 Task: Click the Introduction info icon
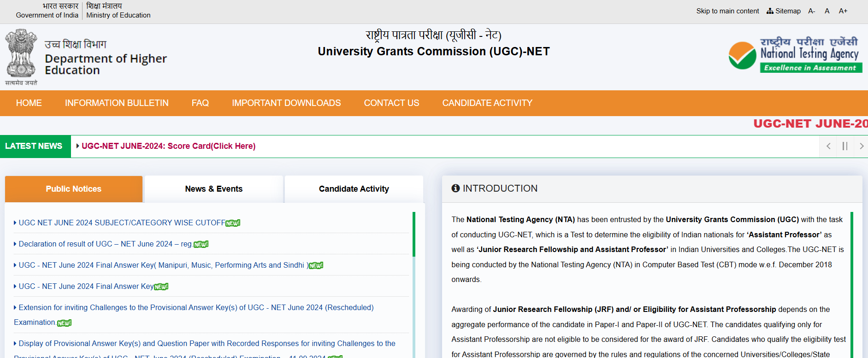point(455,188)
